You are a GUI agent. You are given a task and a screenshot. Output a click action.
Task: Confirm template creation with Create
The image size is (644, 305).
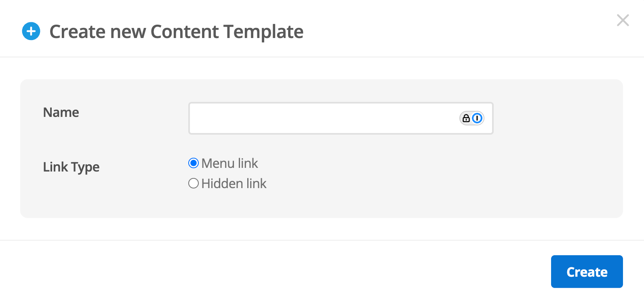coord(587,271)
